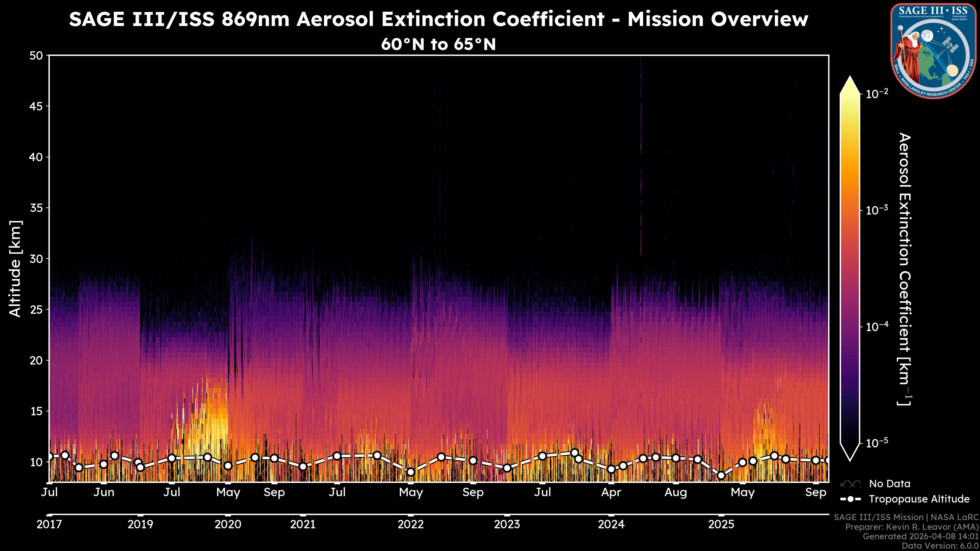The height and width of the screenshot is (551, 980).
Task: Click the Tropopause Altitude legend text
Action: 919,499
